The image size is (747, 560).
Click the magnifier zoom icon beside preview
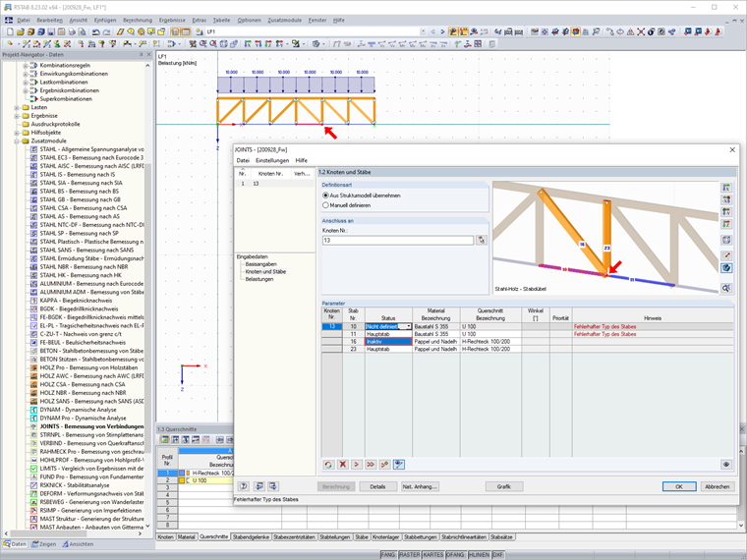pyautogui.click(x=726, y=289)
